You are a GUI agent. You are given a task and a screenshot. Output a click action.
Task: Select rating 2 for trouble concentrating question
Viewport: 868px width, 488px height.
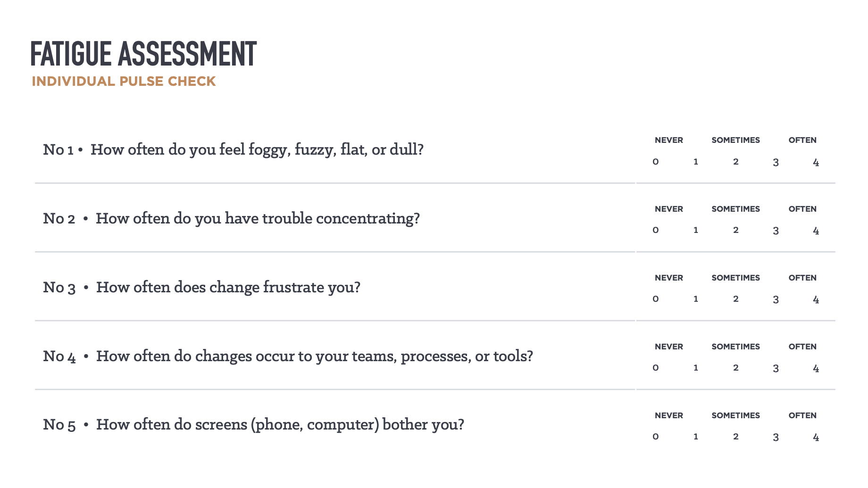[735, 230]
